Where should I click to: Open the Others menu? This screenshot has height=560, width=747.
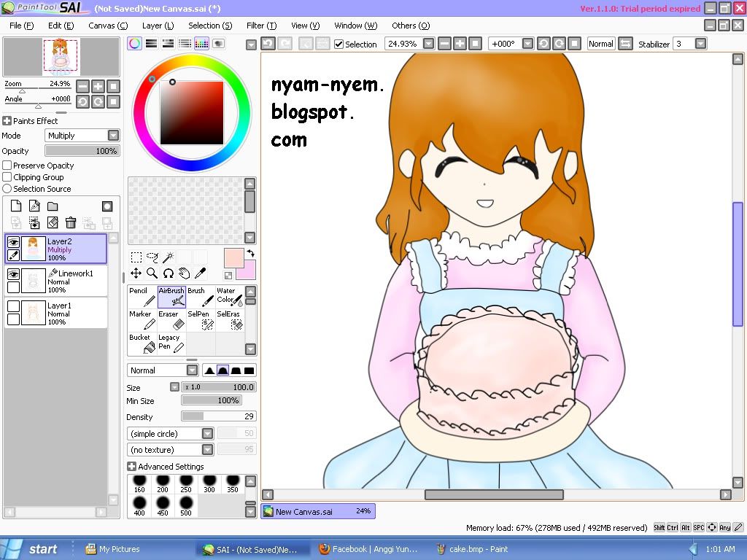pyautogui.click(x=411, y=26)
